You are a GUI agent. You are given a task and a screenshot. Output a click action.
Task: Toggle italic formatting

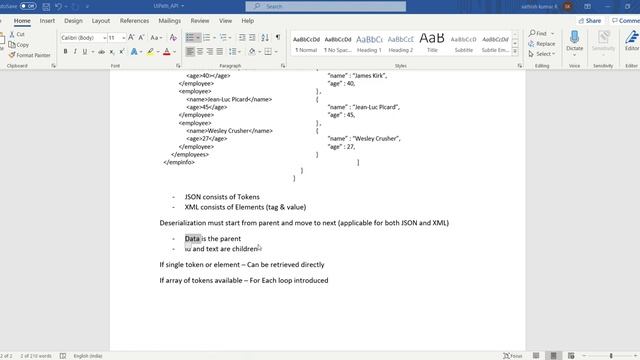[75, 52]
